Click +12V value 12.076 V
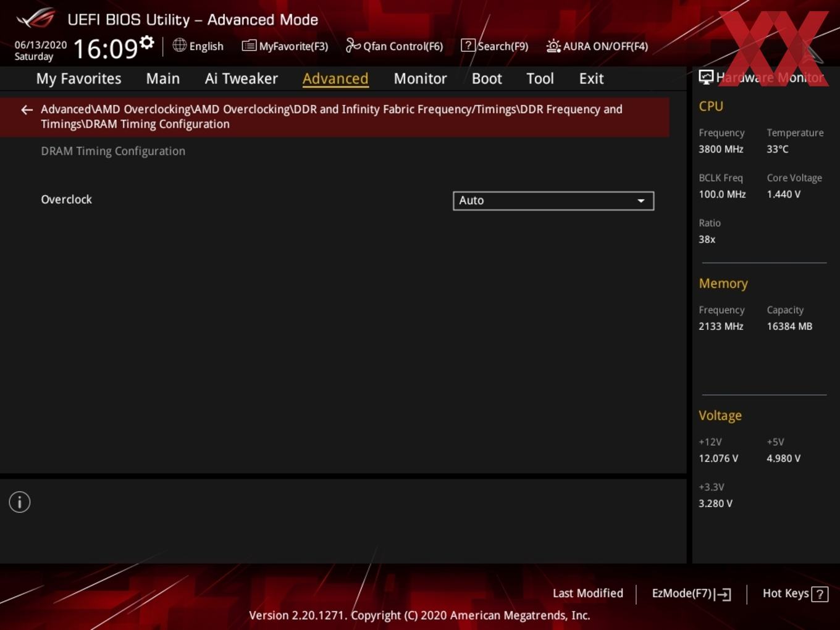 pyautogui.click(x=718, y=459)
